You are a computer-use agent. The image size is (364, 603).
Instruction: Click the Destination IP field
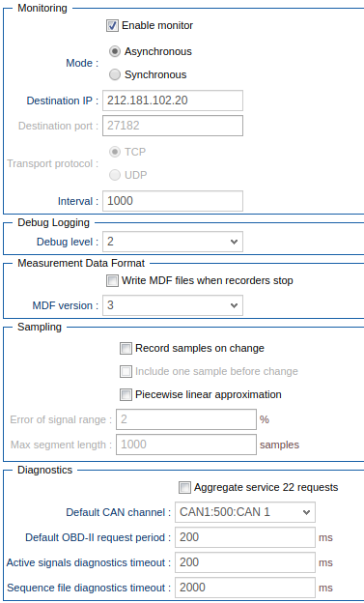[x=173, y=100]
